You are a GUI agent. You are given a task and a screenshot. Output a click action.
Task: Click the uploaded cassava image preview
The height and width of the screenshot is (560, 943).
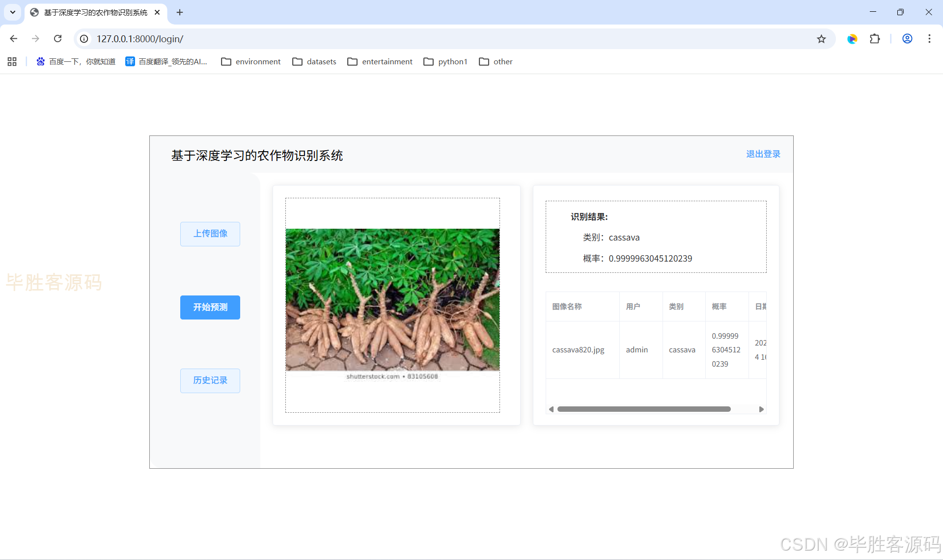(x=392, y=299)
